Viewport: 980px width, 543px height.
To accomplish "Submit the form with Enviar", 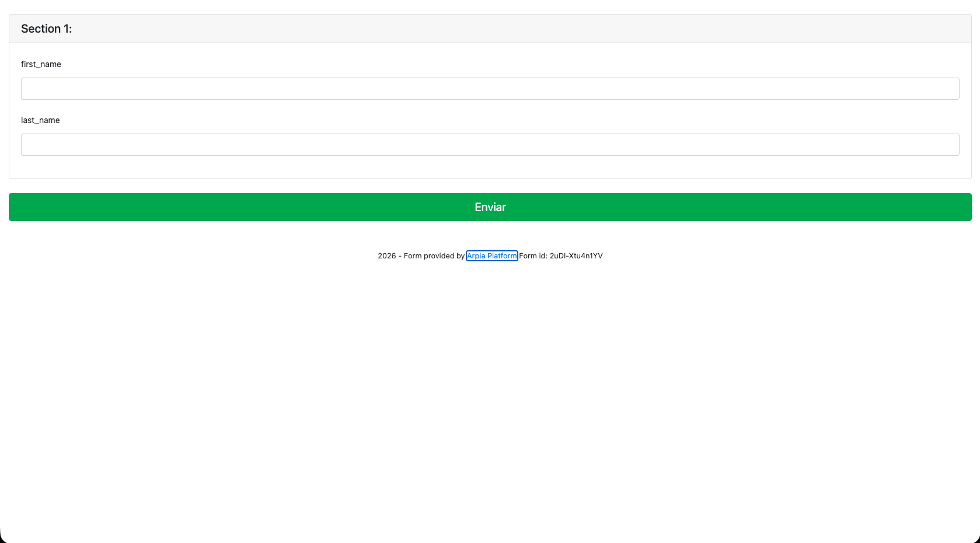I will click(490, 207).
